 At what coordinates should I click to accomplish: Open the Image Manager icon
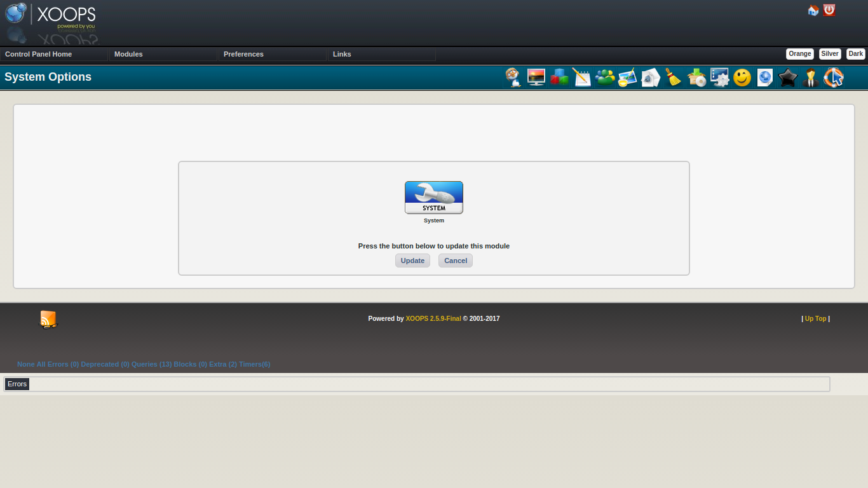pyautogui.click(x=628, y=78)
